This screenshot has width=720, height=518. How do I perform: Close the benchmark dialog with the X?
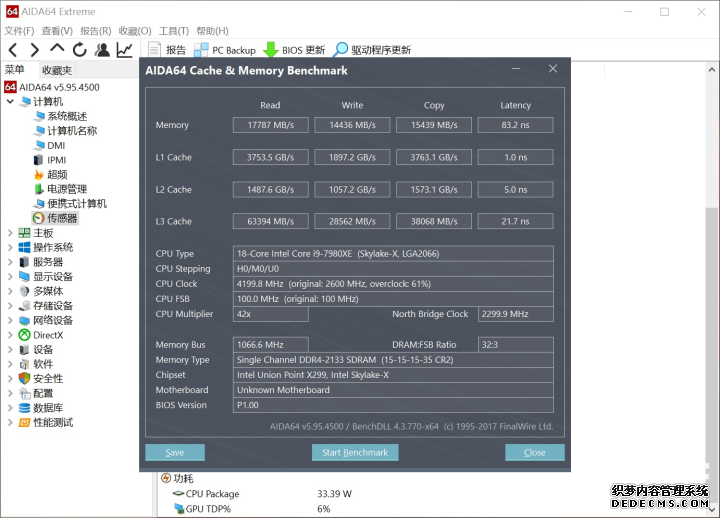(553, 68)
